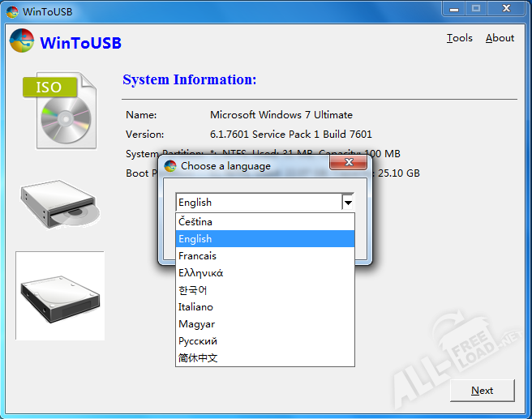532x419 pixels.
Task: Select the hard disk source icon
Action: point(60,296)
